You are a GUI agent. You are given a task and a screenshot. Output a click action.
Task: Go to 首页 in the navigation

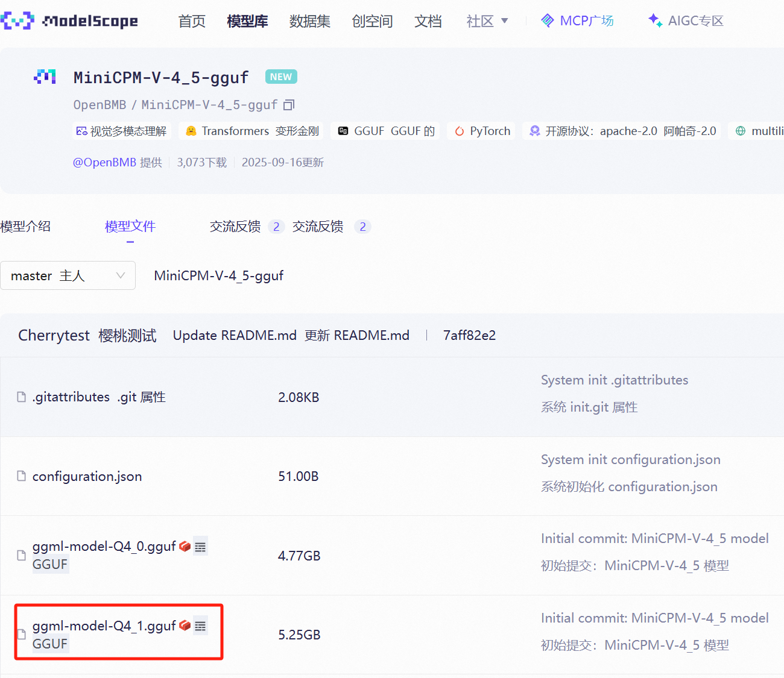192,21
